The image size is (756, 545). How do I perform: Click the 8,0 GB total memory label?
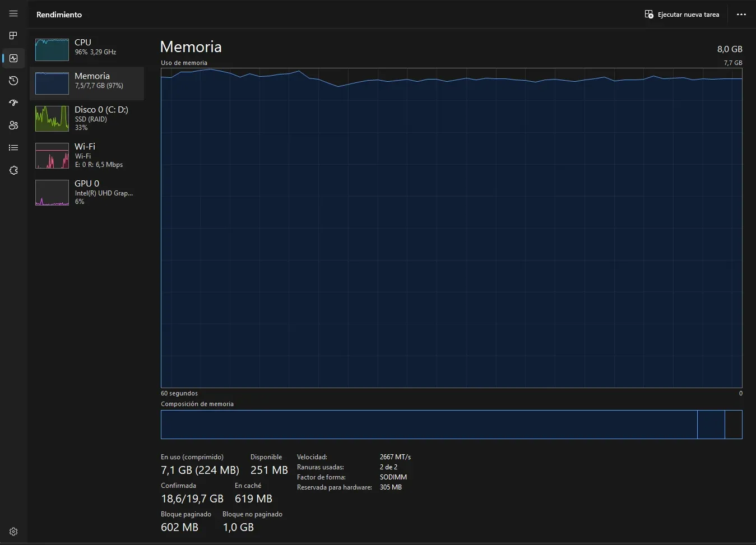[x=730, y=49]
